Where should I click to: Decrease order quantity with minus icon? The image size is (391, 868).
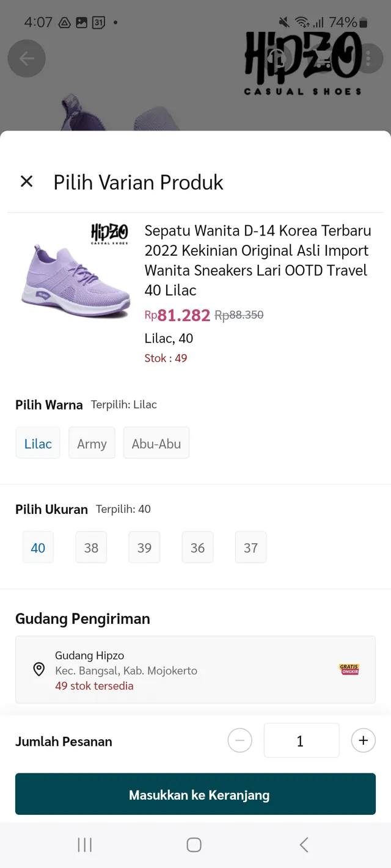click(239, 741)
